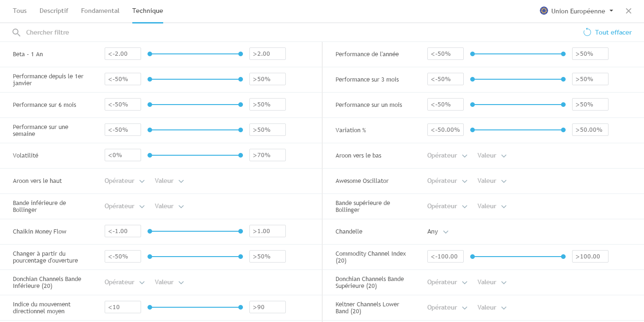Switch to the Descriptif tab
The image size is (644, 322).
tap(53, 11)
